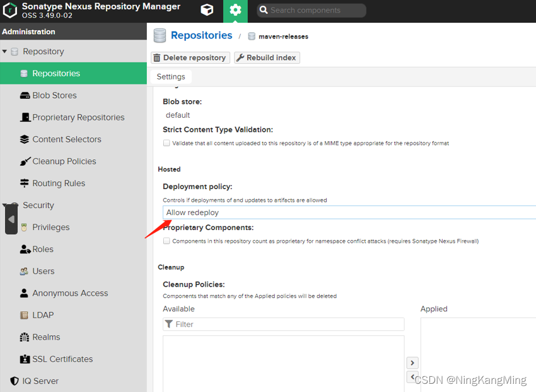The image size is (536, 392).
Task: Enable Strict Content Type Validation checkbox
Action: pos(166,143)
